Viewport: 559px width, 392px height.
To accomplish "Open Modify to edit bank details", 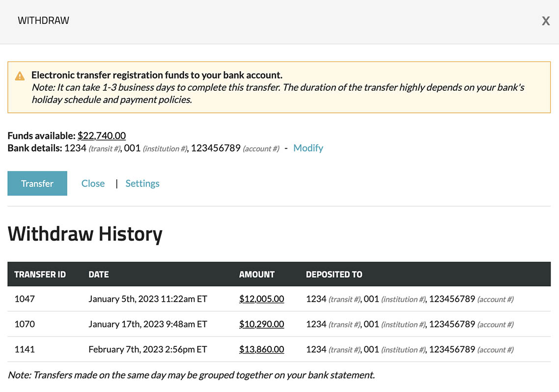I will point(308,148).
